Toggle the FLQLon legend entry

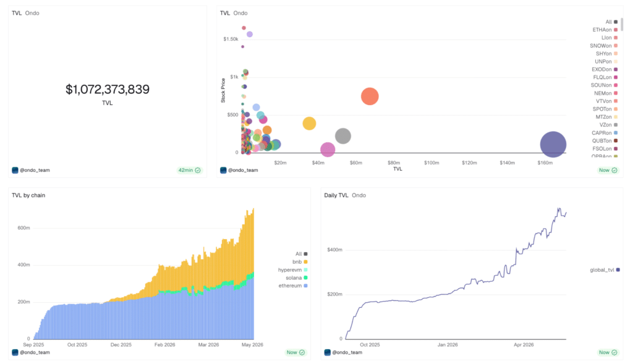click(x=605, y=77)
